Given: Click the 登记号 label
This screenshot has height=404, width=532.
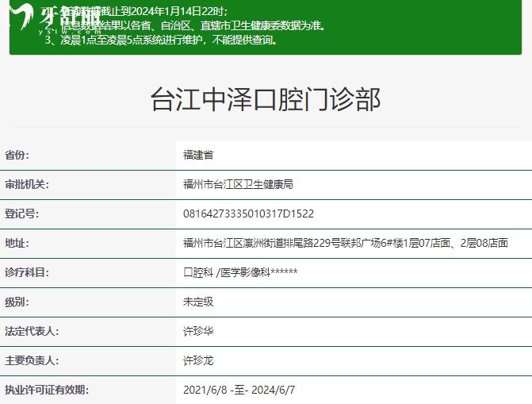Looking at the screenshot, I should pyautogui.click(x=21, y=214).
